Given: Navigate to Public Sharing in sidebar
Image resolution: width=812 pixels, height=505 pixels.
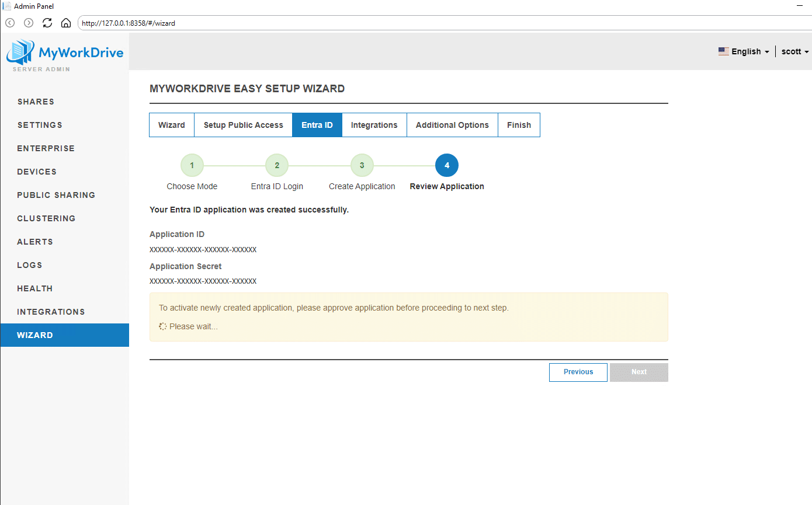Looking at the screenshot, I should tap(56, 195).
